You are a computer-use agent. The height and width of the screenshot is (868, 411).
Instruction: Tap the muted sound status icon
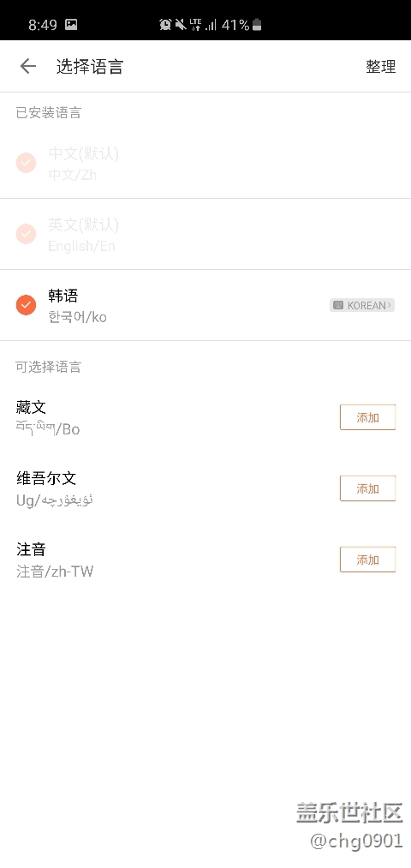tap(181, 24)
